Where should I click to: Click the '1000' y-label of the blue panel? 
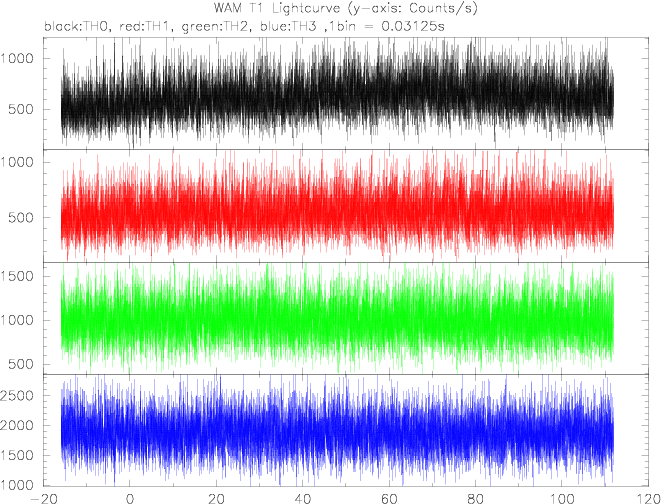pyautogui.click(x=17, y=485)
